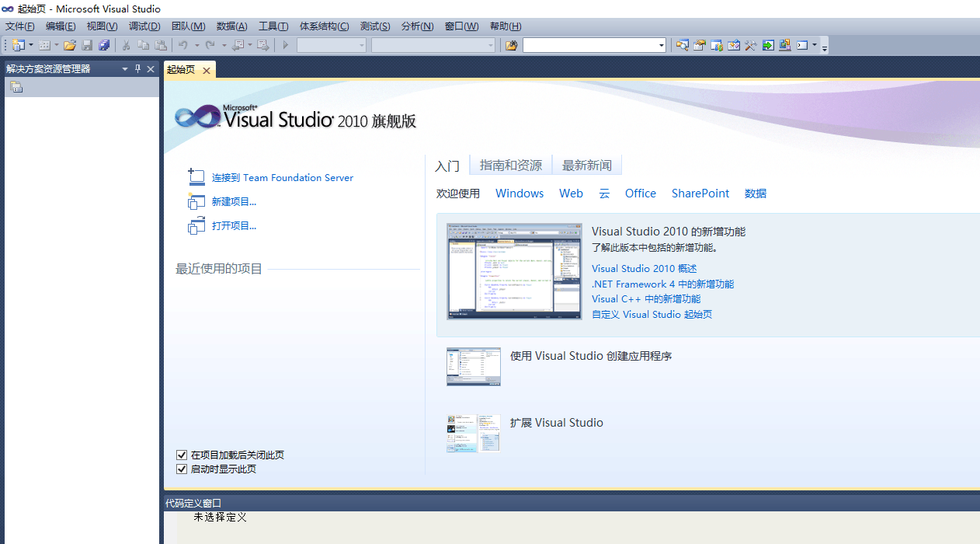Open the 视图(V) menu
Screen dimensions: 980x544
[x=102, y=26]
